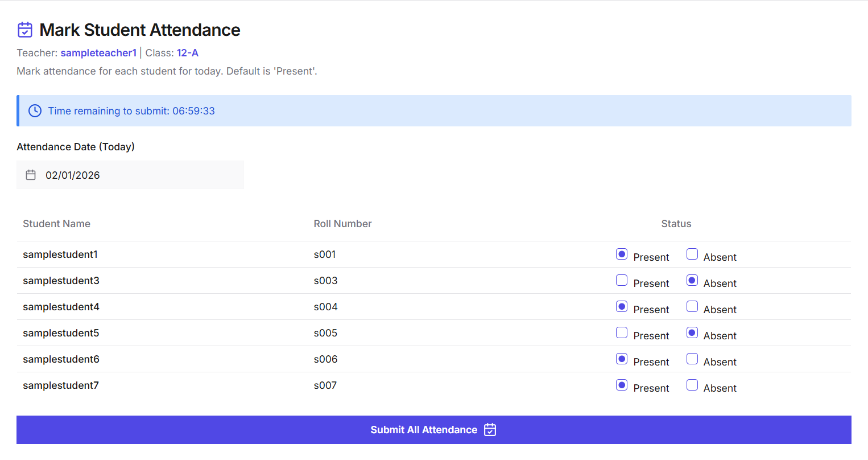Click the calendar icon inside the date field

pos(31,175)
